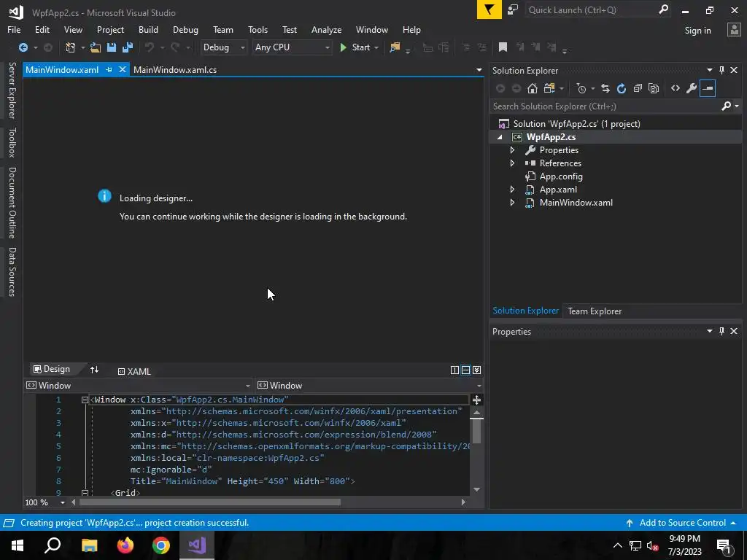Click the account picture icon near Sign in
This screenshot has width=747, height=560.
[x=734, y=29]
